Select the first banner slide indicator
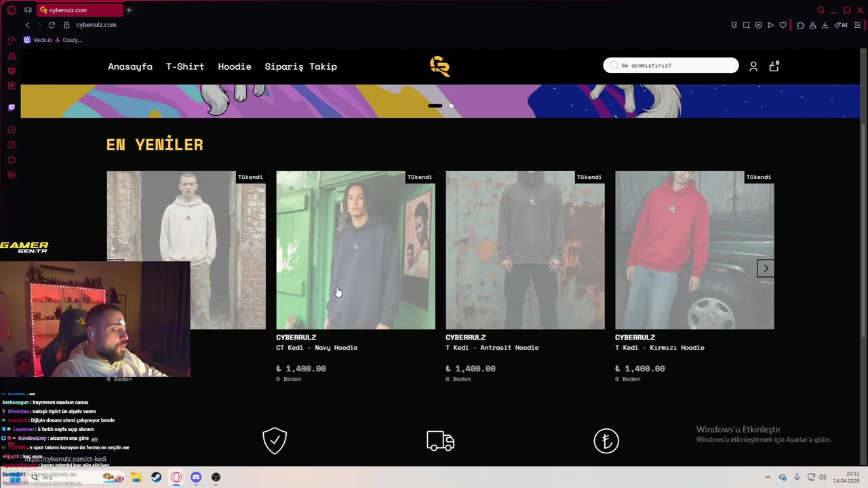Viewport: 868px width, 488px height. pos(435,106)
